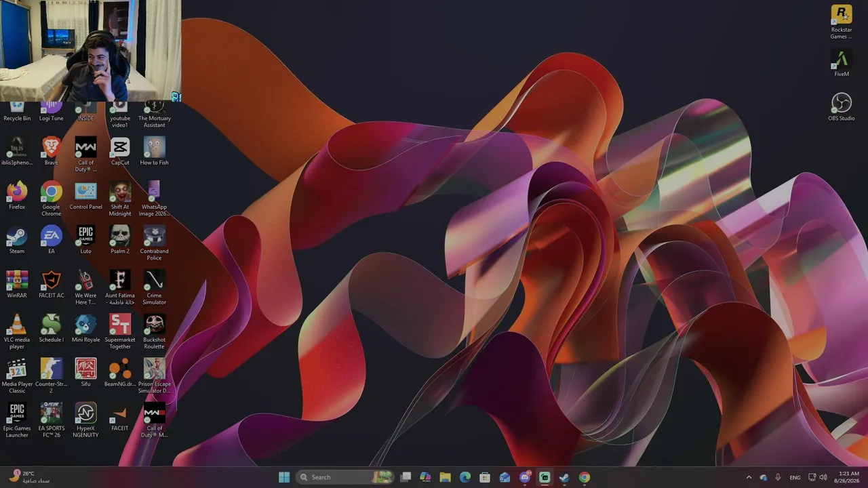Open the Windows Start menu
The width and height of the screenshot is (868, 488).
coord(284,477)
